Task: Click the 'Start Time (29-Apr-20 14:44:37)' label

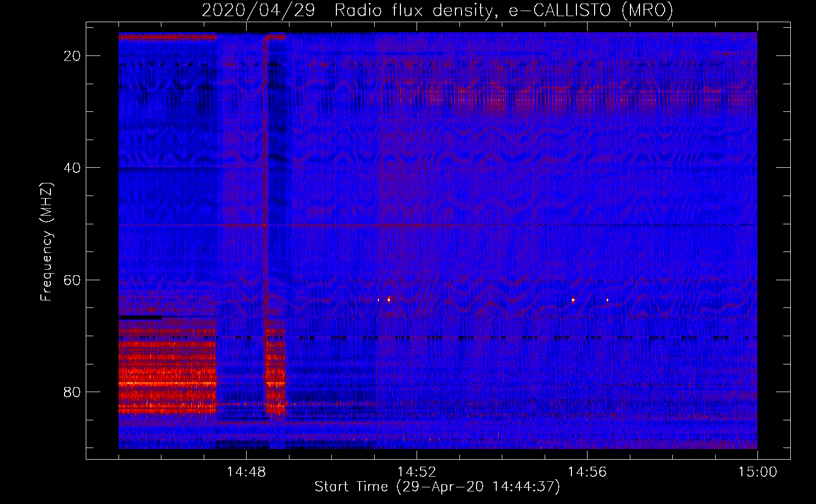Action: tap(437, 487)
